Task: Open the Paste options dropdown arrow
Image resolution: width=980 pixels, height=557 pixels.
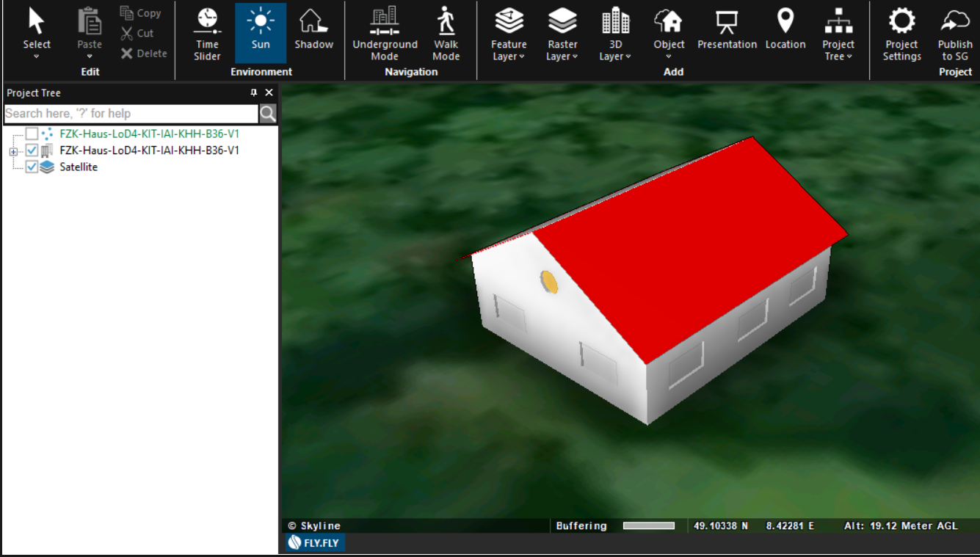Action: click(90, 57)
